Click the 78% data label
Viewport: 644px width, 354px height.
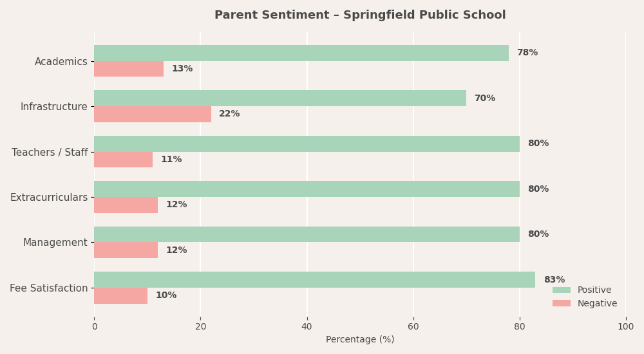pos(527,53)
